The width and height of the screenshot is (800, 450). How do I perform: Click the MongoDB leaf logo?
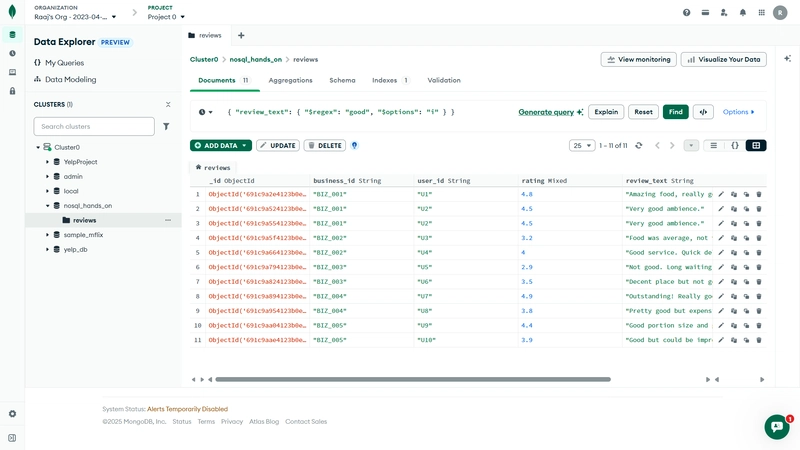pos(12,12)
